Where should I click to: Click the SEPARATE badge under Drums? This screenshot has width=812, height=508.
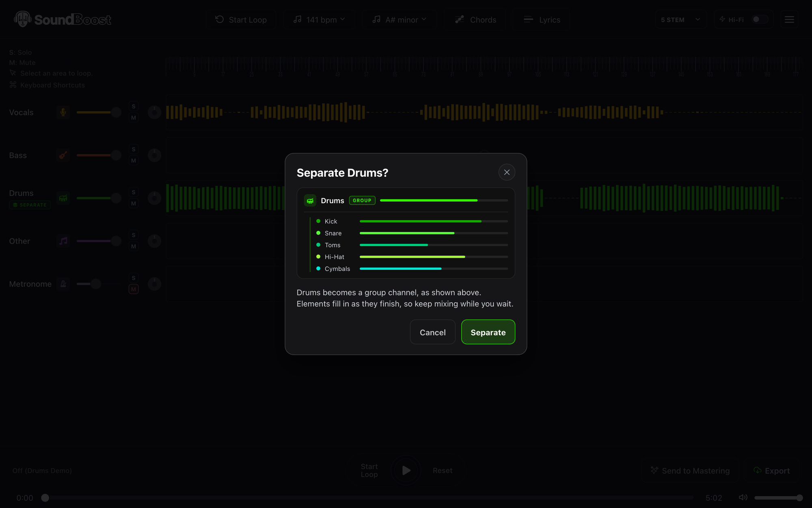[x=30, y=205]
